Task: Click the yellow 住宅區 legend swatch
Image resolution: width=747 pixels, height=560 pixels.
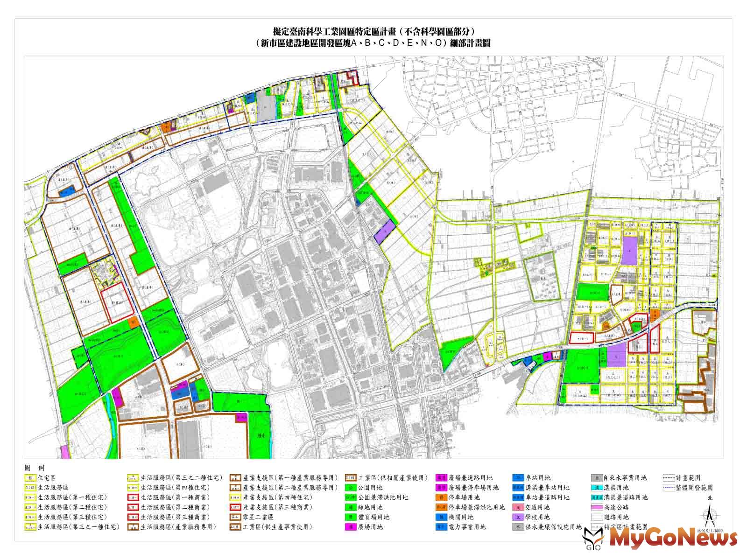Action: pos(30,478)
